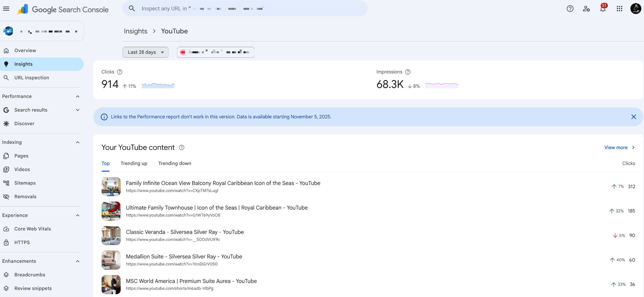
Task: Click the Impressions help question icon
Action: pyautogui.click(x=408, y=72)
